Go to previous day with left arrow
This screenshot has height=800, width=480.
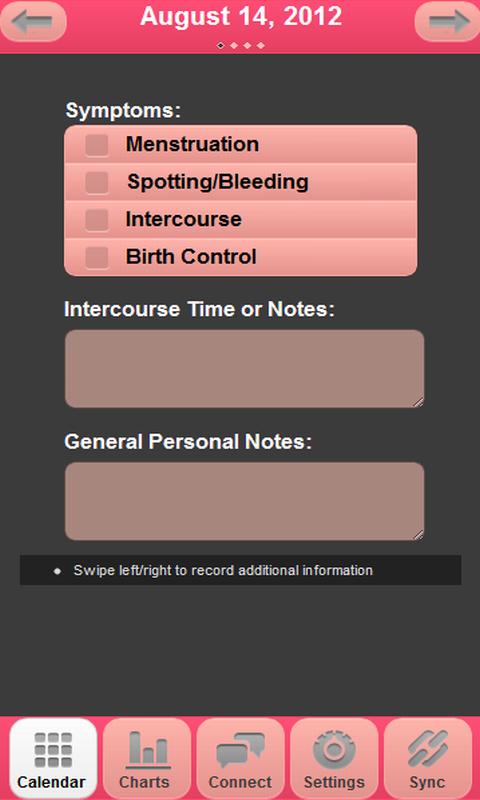click(x=33, y=21)
